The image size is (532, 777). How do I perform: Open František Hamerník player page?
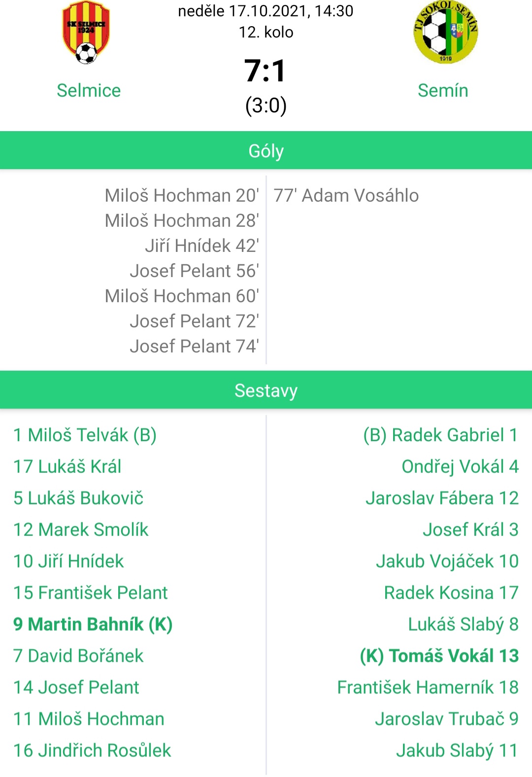click(428, 687)
